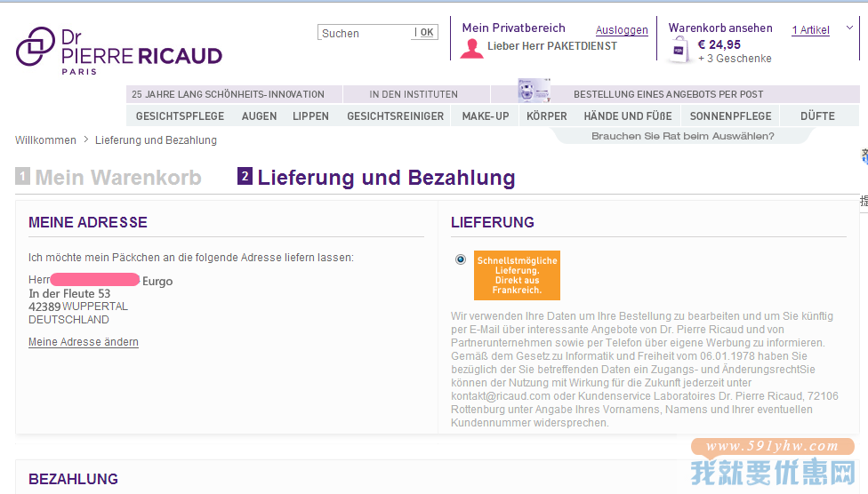
Task: Open Bestellung eines Angebots per Post
Action: [668, 94]
